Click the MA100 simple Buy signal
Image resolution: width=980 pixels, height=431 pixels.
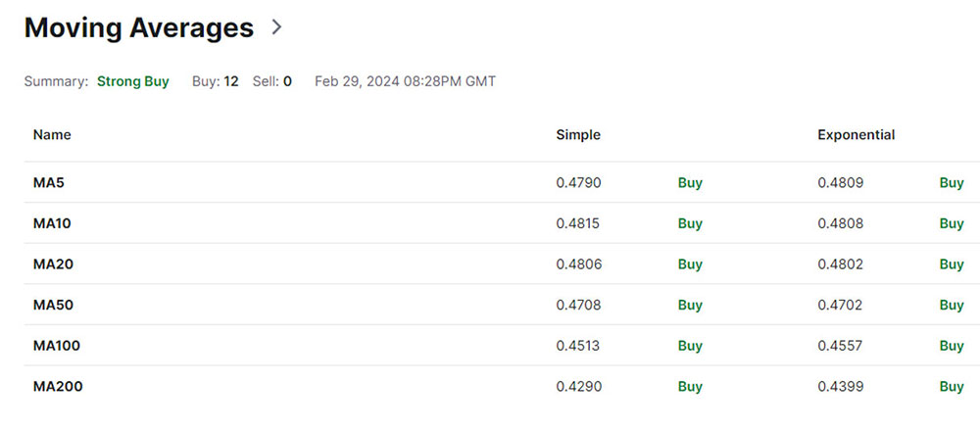pyautogui.click(x=690, y=346)
